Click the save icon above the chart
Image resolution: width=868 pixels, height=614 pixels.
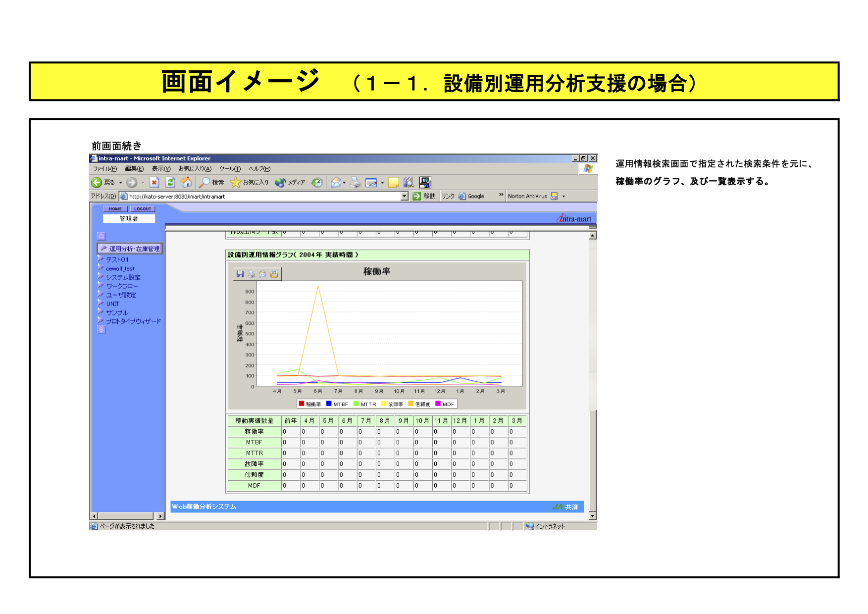point(240,274)
